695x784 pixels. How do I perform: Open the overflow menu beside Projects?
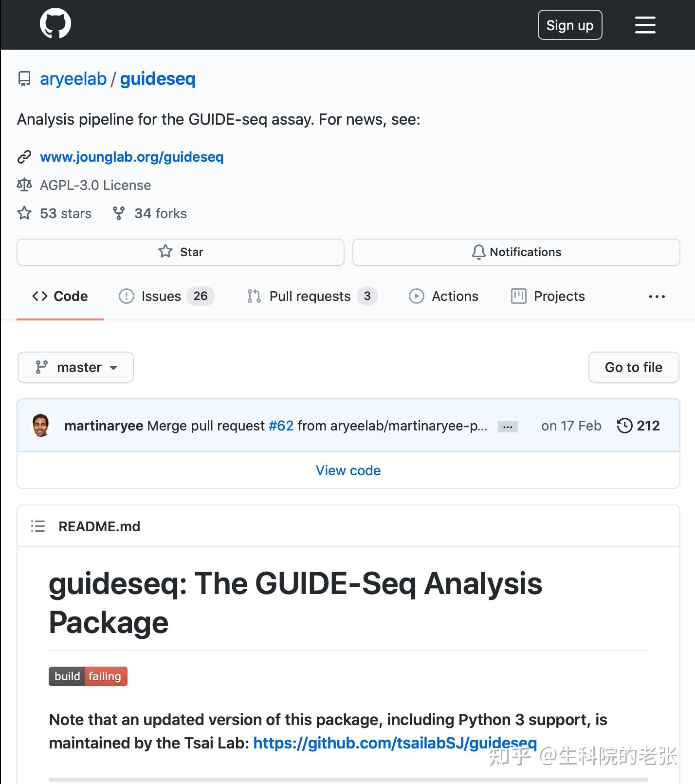point(657,296)
